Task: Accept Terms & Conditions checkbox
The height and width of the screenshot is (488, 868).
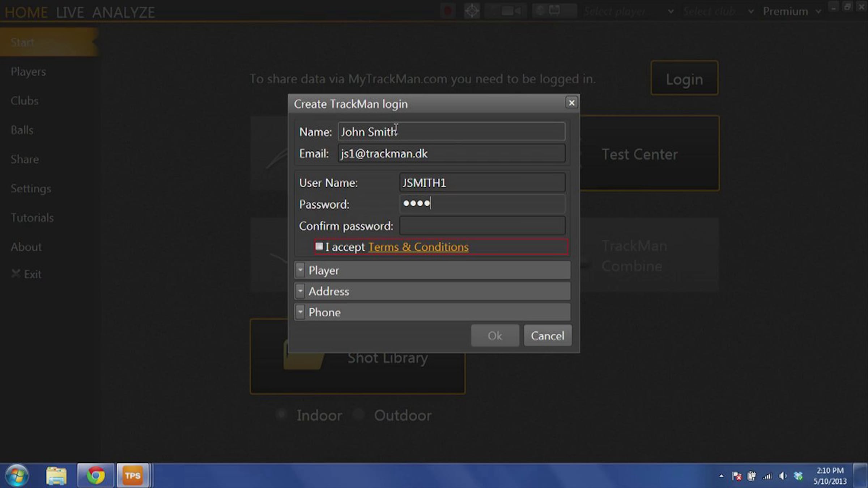Action: pos(319,247)
